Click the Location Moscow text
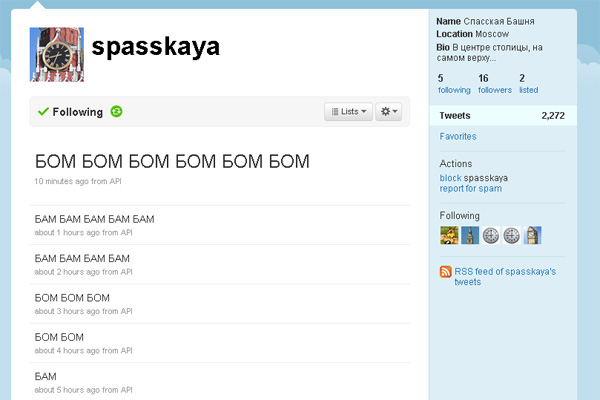 pos(473,34)
